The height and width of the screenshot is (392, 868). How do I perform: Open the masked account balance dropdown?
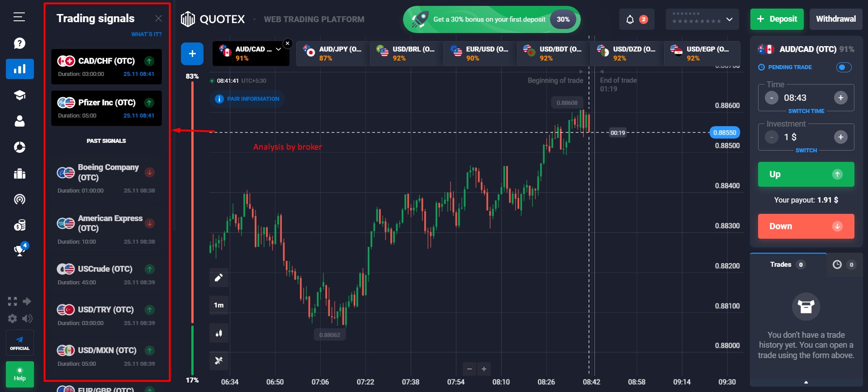click(702, 19)
